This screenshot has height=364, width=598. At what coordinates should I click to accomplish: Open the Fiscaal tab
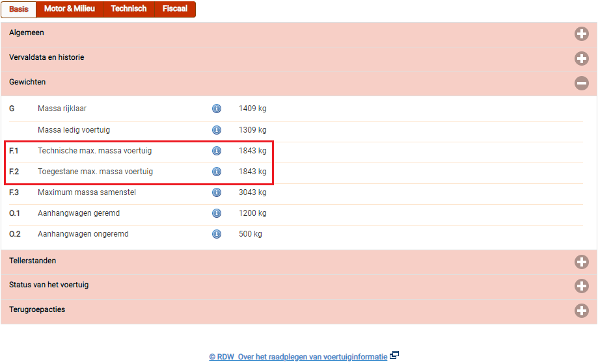tap(174, 9)
